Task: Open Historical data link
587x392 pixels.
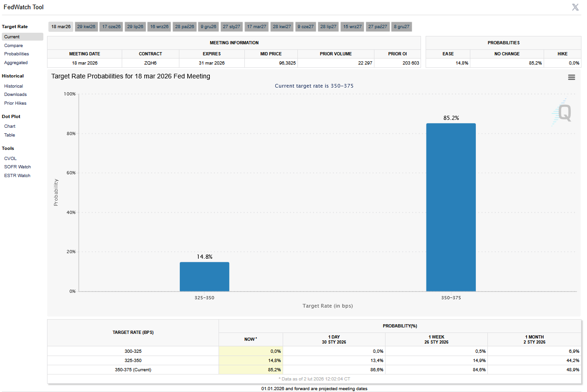Action: [13, 86]
